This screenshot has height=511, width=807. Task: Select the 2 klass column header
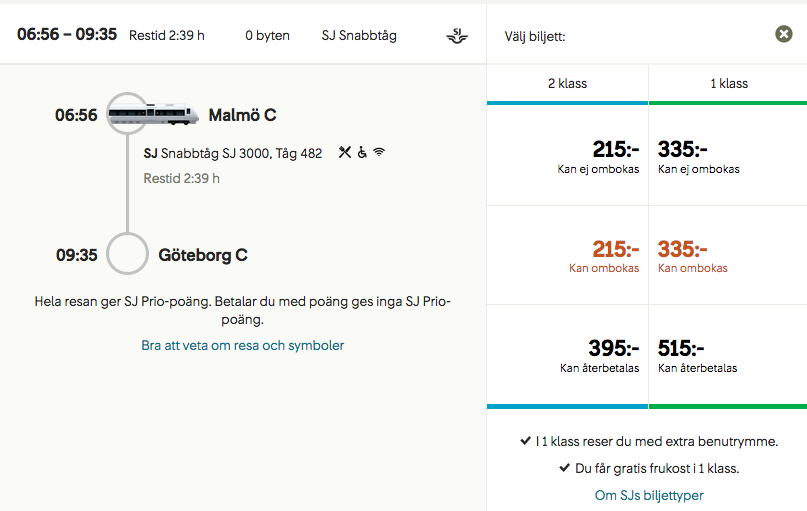point(566,83)
